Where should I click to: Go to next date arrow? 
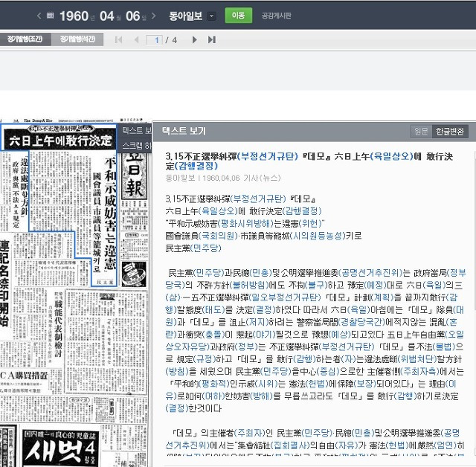(x=154, y=16)
